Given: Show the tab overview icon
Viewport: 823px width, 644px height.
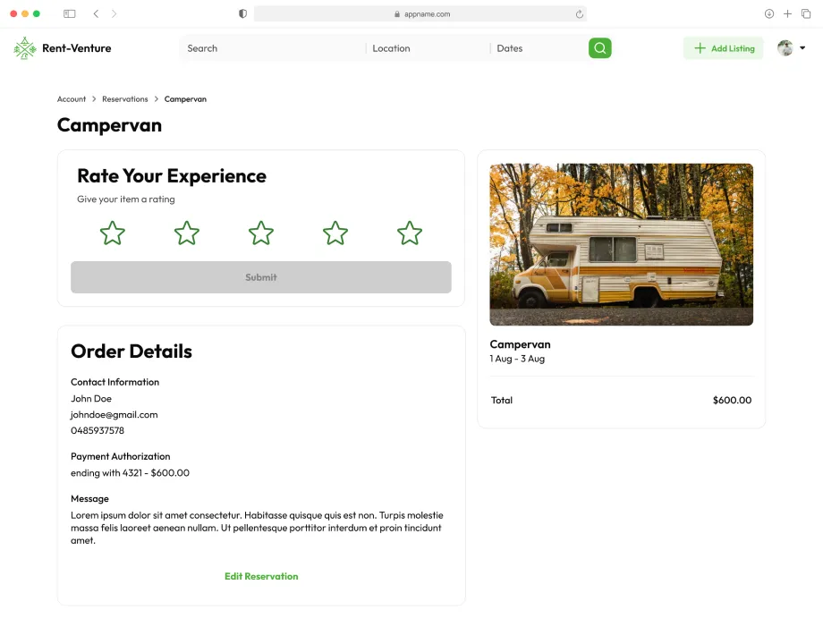Looking at the screenshot, I should (806, 13).
